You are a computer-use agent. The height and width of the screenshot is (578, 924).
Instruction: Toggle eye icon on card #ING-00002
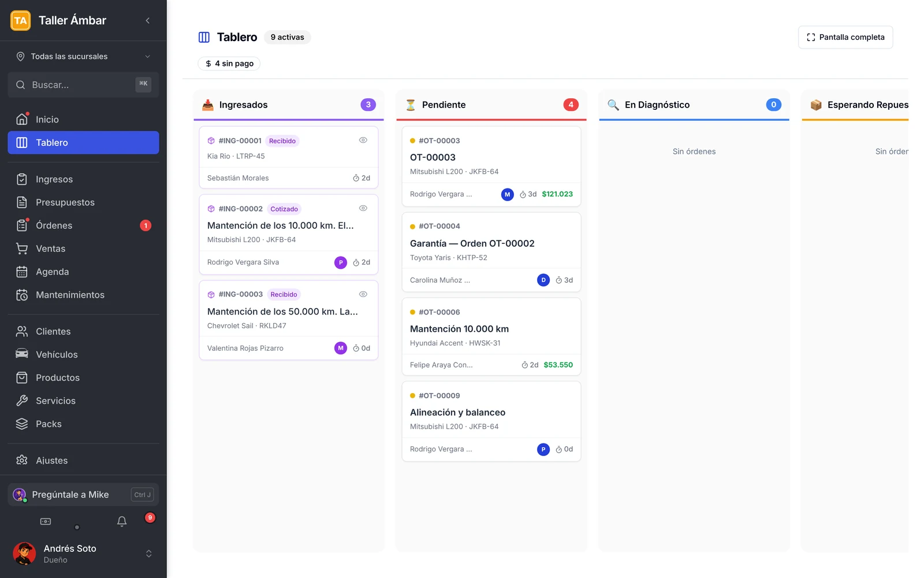click(x=363, y=209)
